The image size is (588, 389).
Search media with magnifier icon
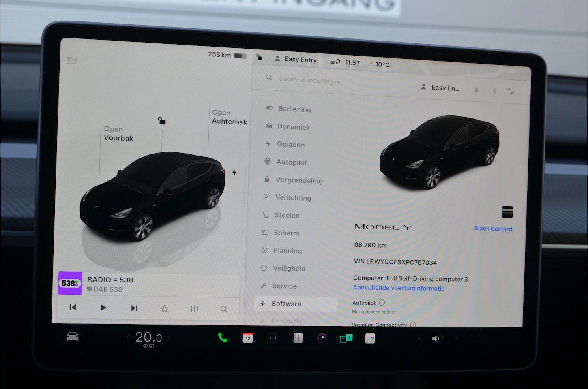coord(224,309)
